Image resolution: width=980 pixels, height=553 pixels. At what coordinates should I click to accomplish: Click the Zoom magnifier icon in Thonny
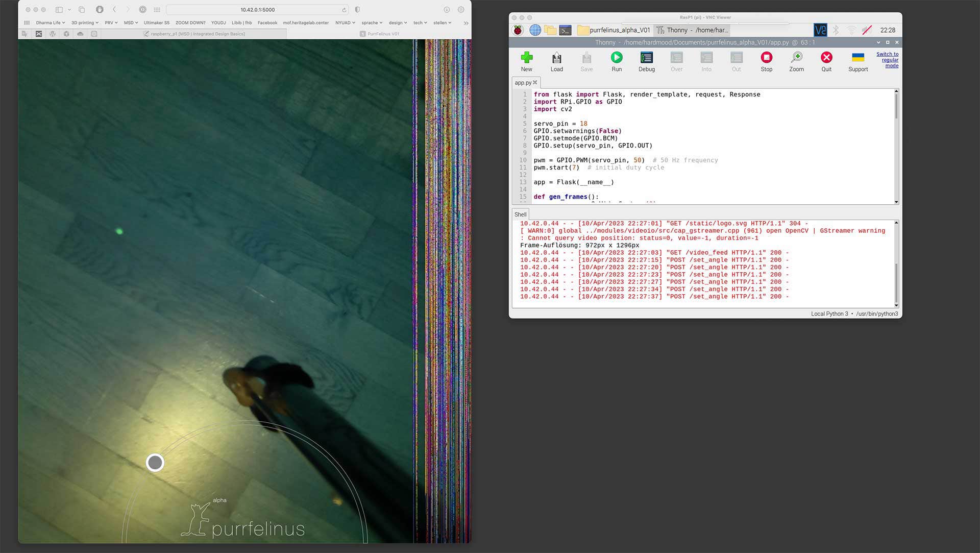click(796, 58)
